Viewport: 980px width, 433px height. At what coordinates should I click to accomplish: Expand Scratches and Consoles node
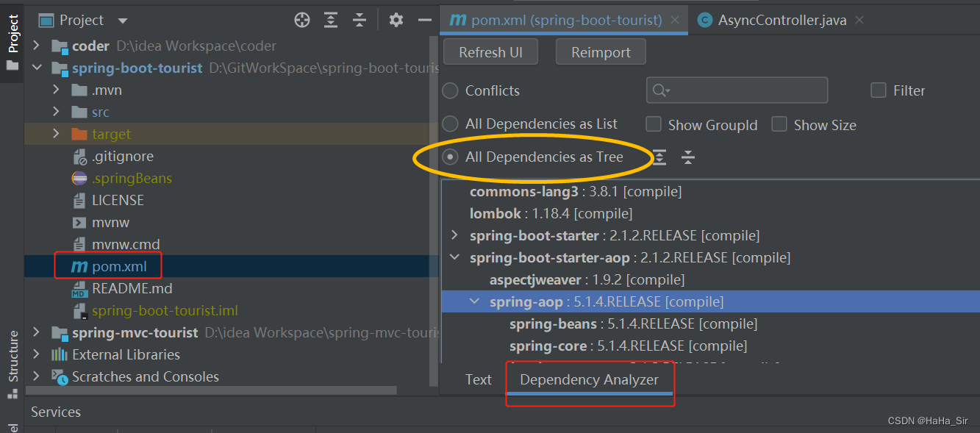point(36,376)
